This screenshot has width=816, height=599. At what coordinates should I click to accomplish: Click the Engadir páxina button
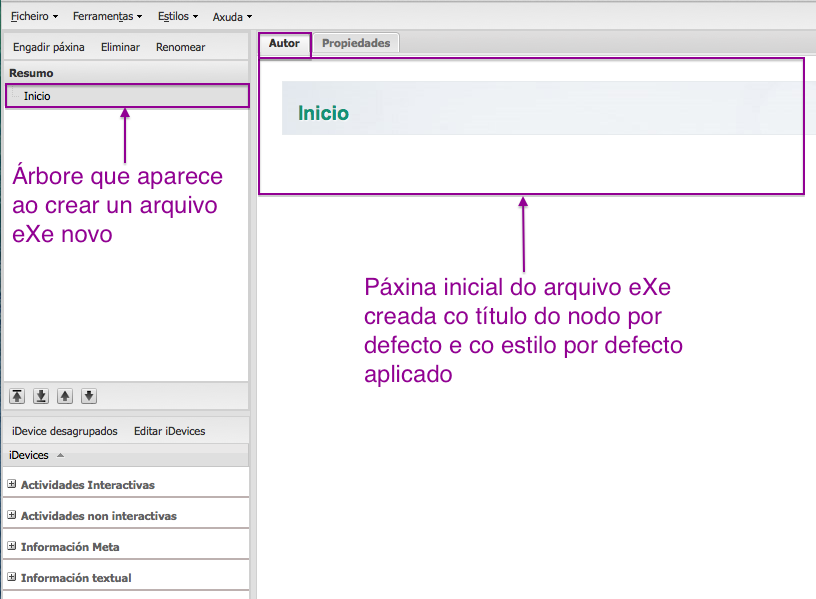click(x=49, y=47)
